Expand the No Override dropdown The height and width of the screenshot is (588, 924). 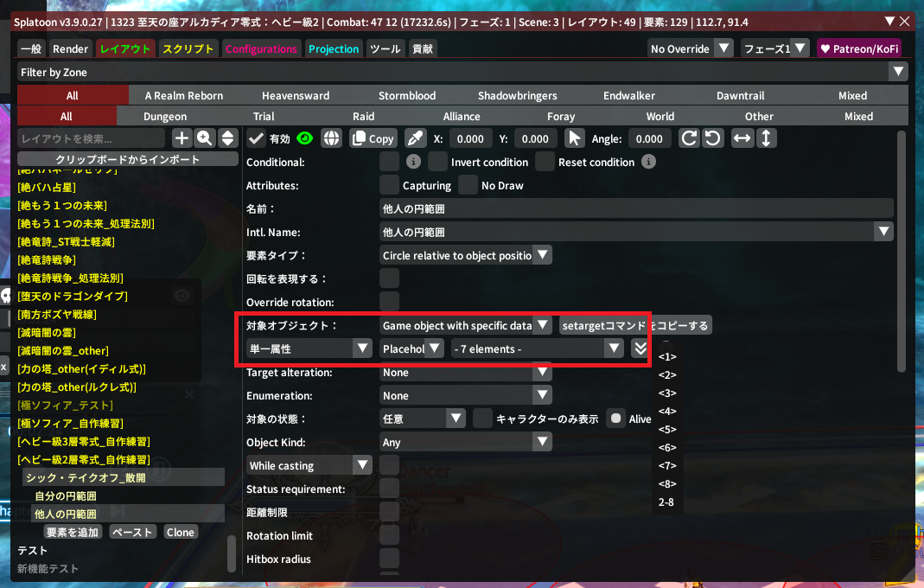[690, 49]
